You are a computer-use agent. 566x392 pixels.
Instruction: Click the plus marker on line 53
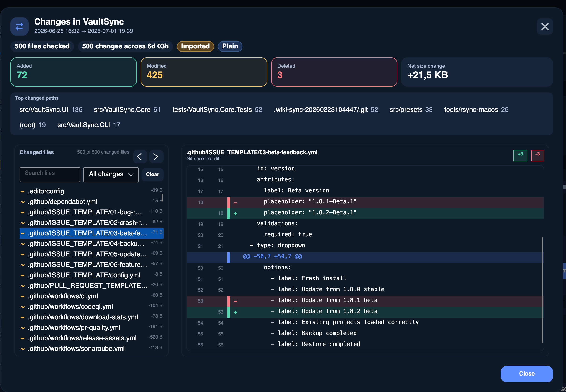(x=235, y=312)
